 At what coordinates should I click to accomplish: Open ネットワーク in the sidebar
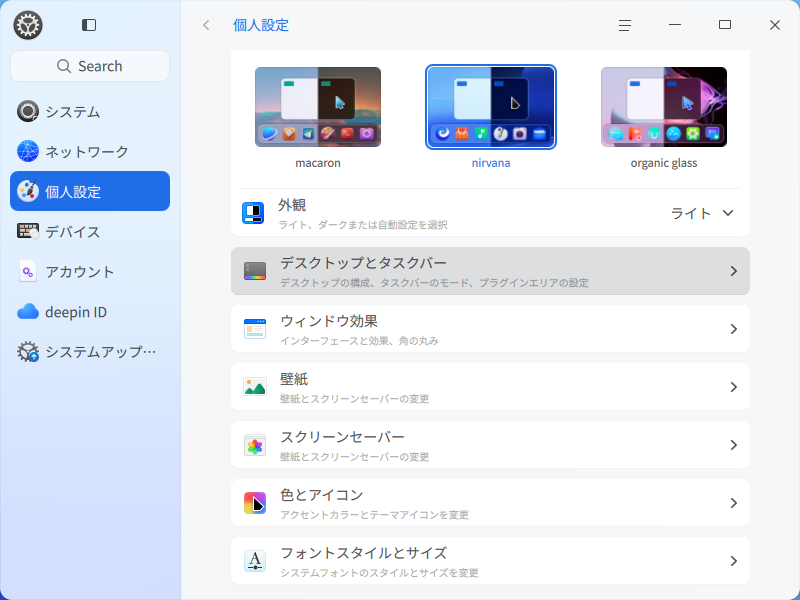90,151
